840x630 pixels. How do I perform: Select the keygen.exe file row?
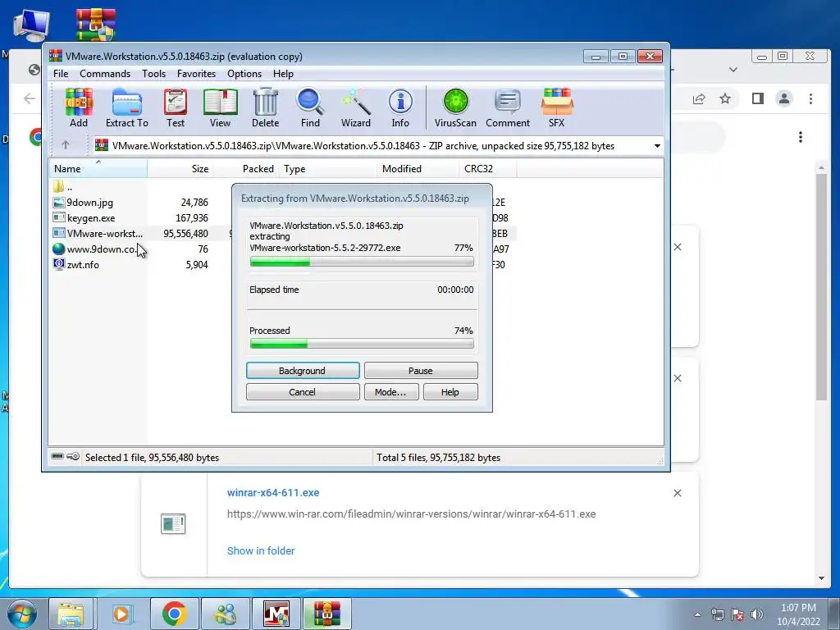tap(84, 218)
